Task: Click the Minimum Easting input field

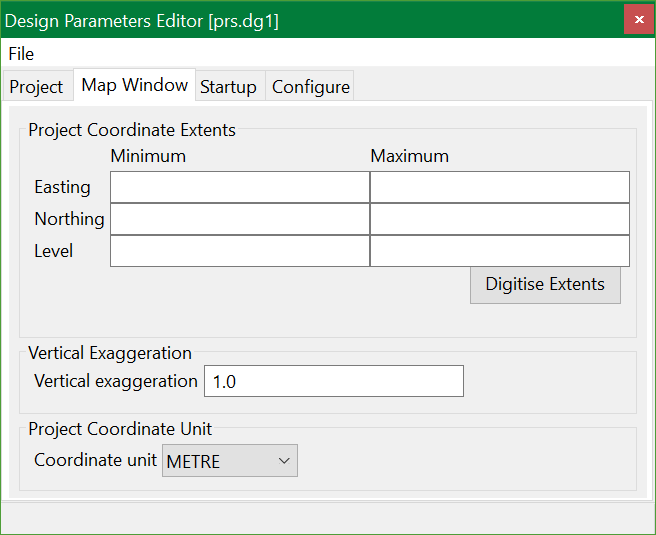Action: click(240, 187)
